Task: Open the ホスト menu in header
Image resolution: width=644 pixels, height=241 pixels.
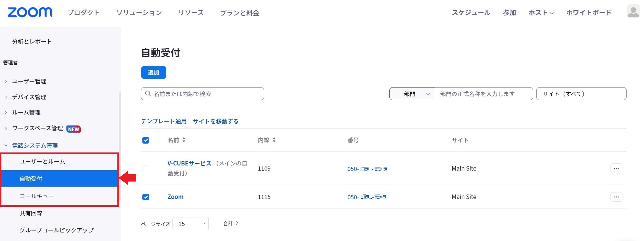Action: tap(541, 13)
